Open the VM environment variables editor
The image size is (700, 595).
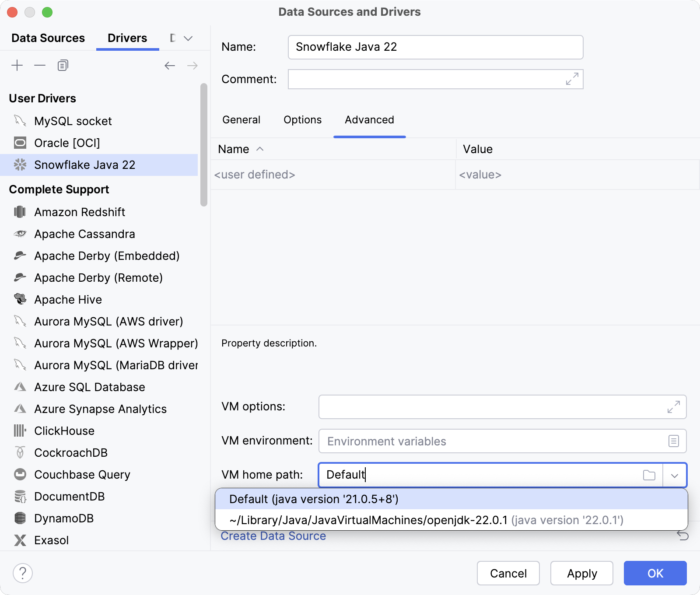click(x=673, y=441)
